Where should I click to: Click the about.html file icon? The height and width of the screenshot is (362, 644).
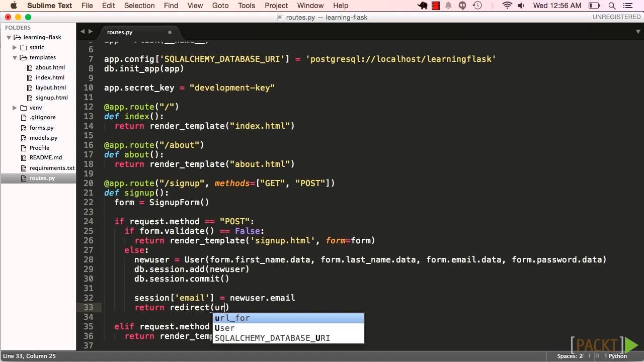pyautogui.click(x=30, y=67)
